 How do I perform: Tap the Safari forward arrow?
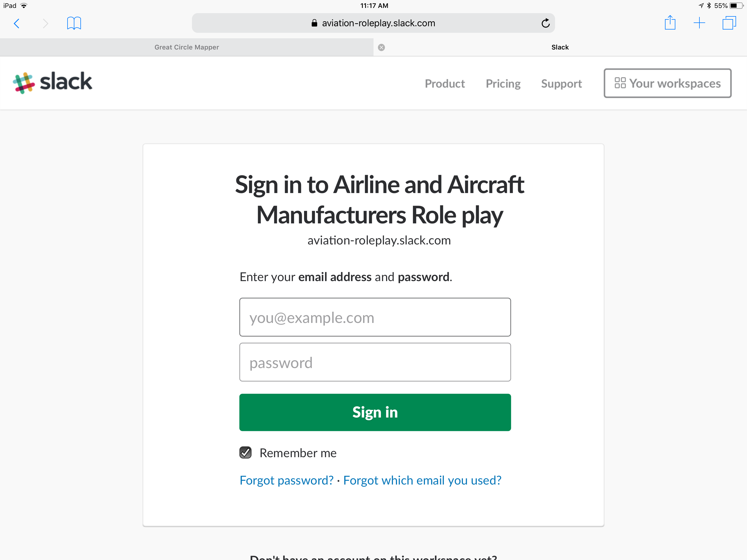pyautogui.click(x=45, y=23)
